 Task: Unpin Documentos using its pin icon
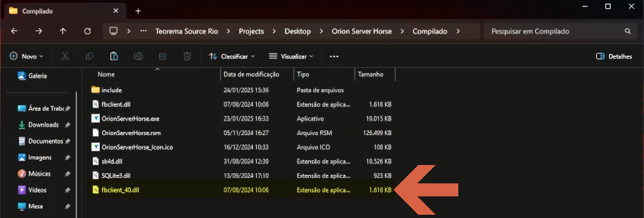pyautogui.click(x=67, y=141)
